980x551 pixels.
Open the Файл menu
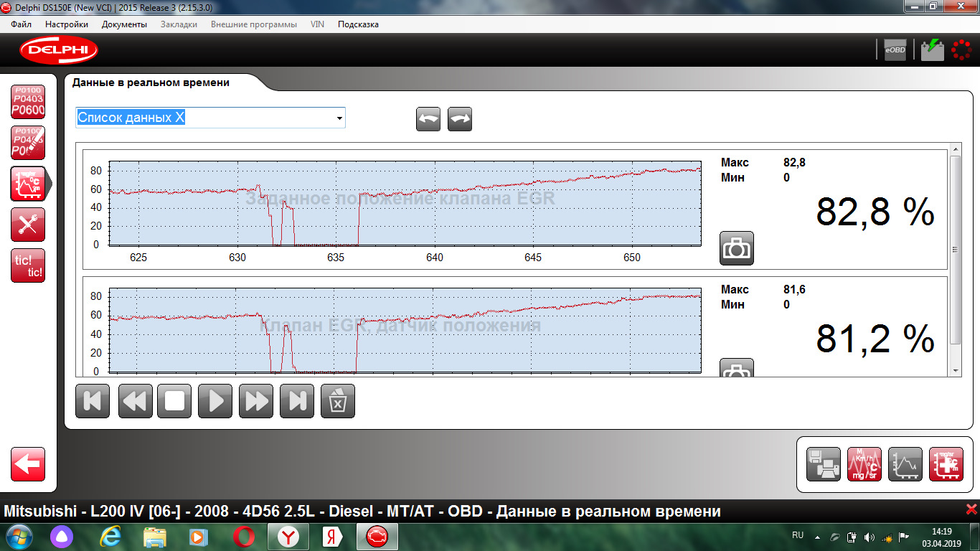(22, 24)
